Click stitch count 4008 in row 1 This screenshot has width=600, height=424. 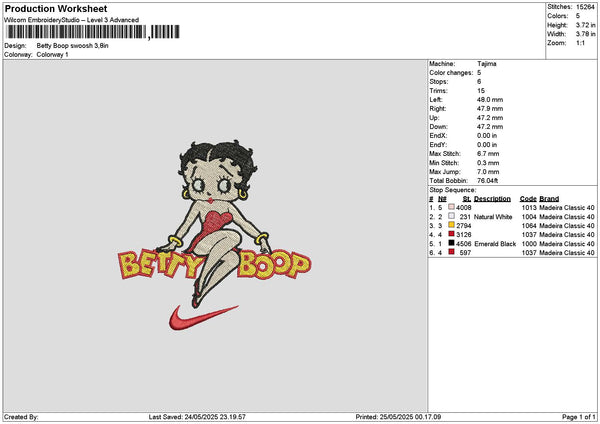[463, 208]
